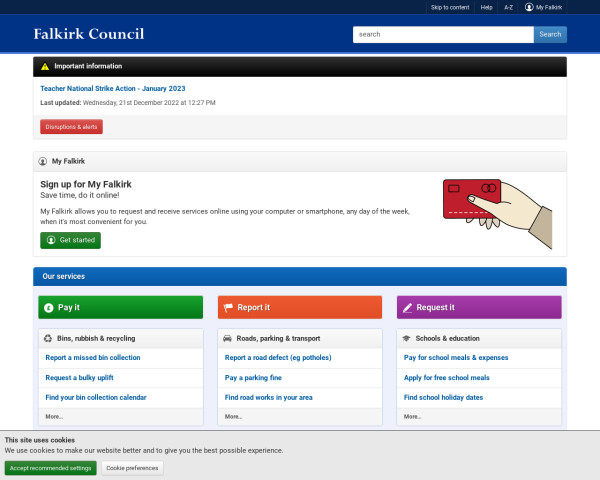Click the hand holding card illustration
The width and height of the screenshot is (600, 480).
pyautogui.click(x=497, y=214)
